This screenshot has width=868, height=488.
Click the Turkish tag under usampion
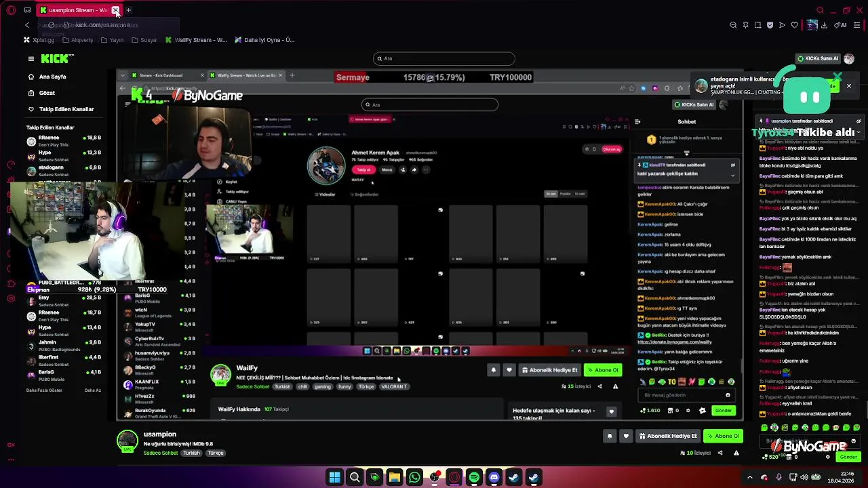(191, 453)
